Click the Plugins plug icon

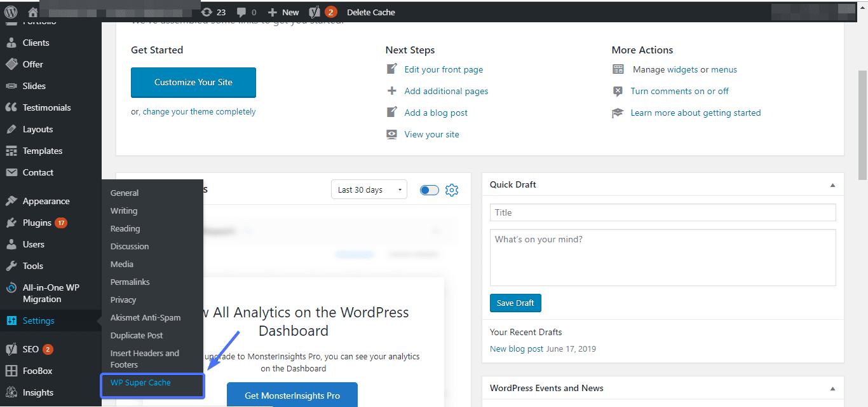[11, 223]
